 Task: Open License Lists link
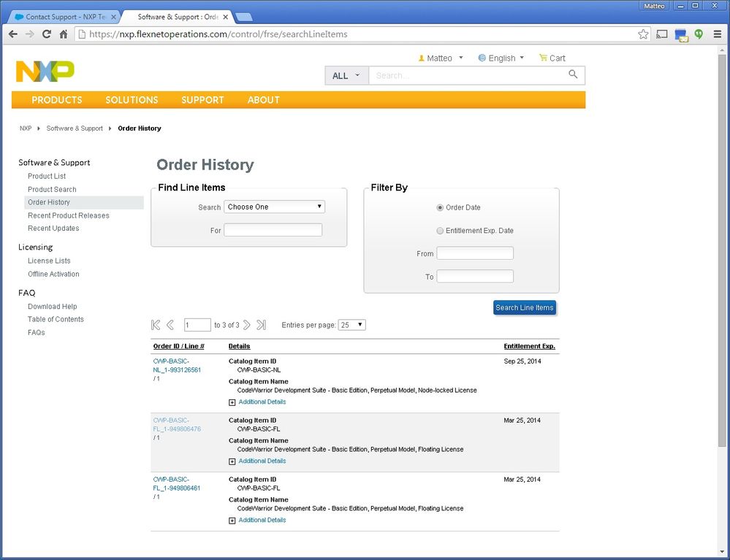pyautogui.click(x=49, y=261)
